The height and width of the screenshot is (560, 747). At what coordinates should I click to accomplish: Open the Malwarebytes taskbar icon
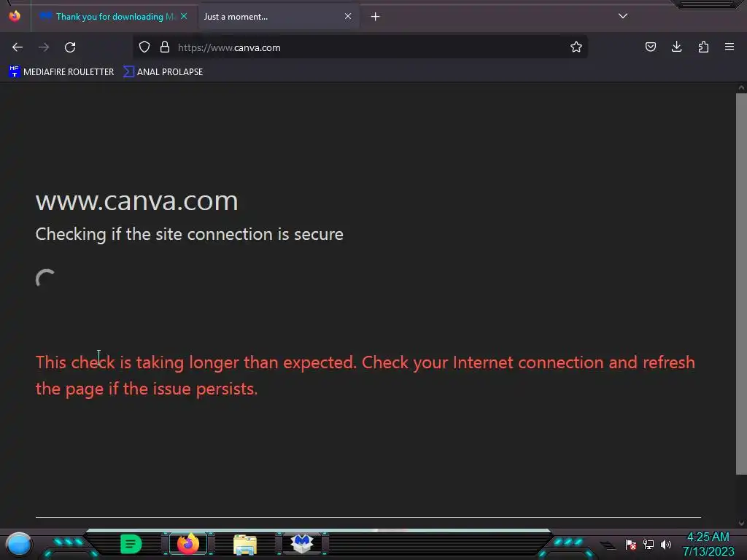[x=302, y=544]
